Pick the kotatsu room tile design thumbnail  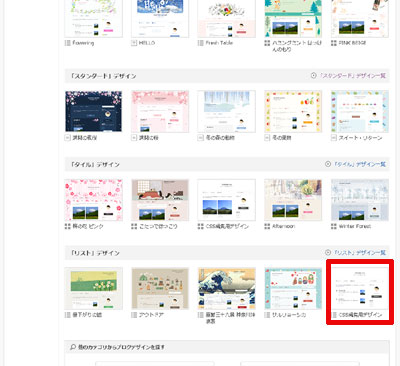pos(160,200)
